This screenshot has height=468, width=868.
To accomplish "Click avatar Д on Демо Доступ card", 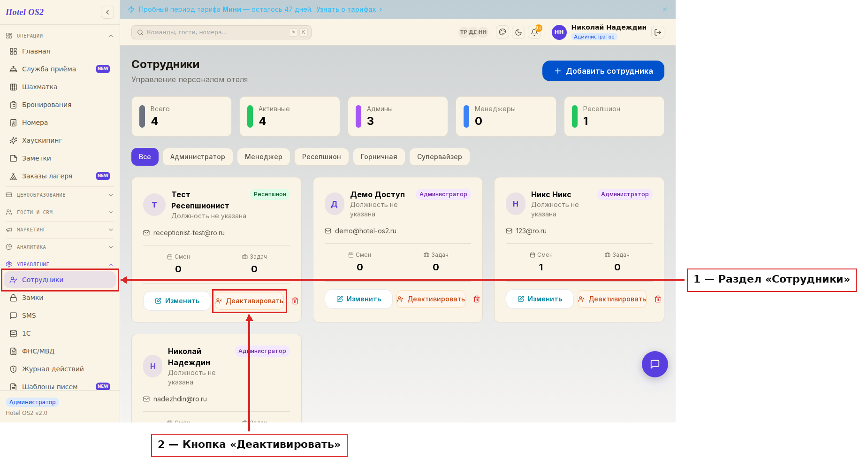I will pyautogui.click(x=335, y=204).
